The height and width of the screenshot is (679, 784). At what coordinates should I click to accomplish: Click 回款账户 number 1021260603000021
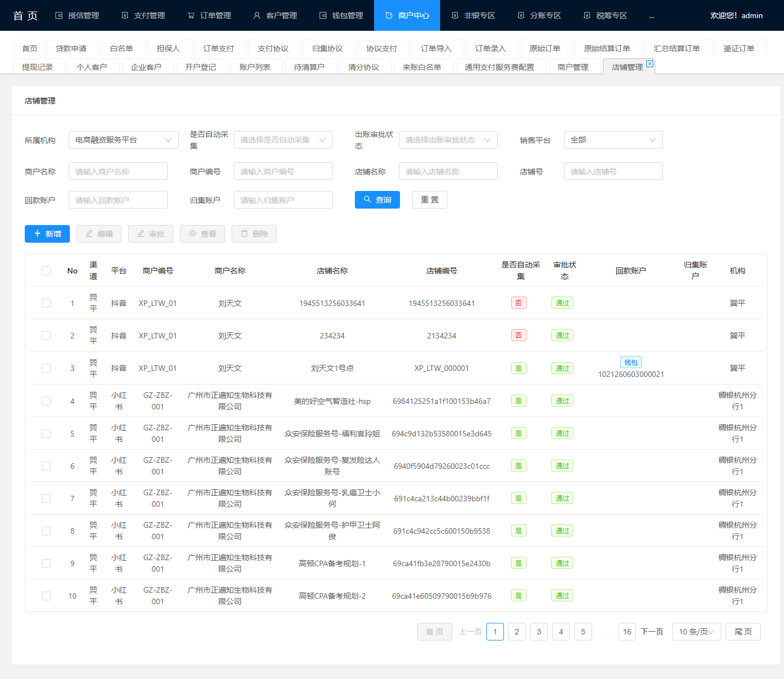pos(631,374)
